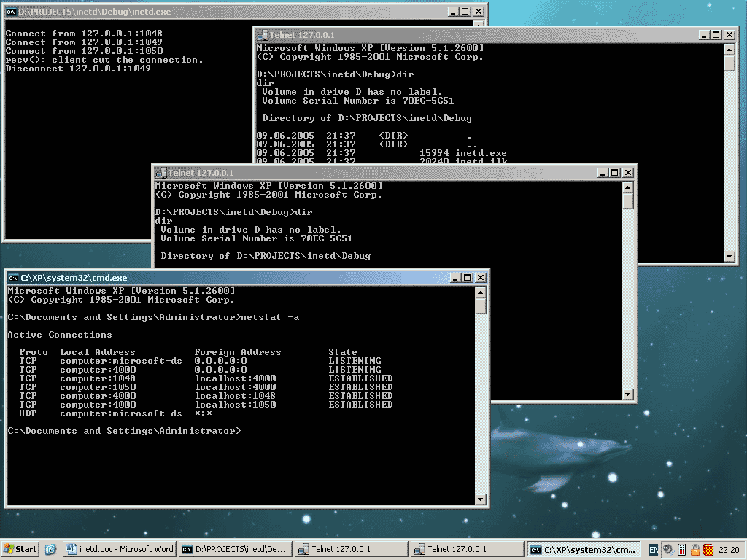Launch Internet Explorer from the quick launch
The height and width of the screenshot is (560, 747).
tap(50, 549)
